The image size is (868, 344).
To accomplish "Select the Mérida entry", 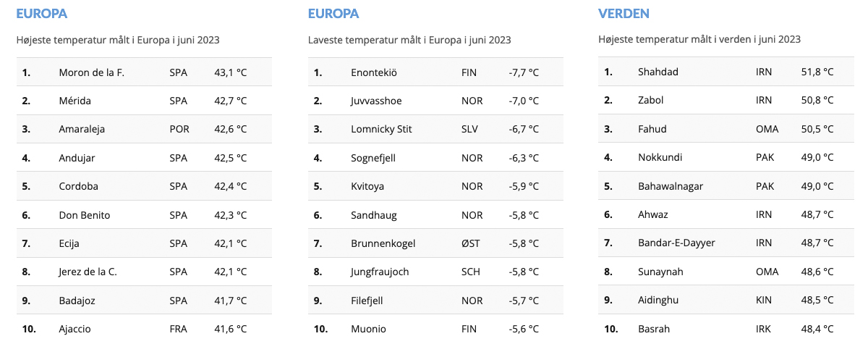I will pos(144,101).
